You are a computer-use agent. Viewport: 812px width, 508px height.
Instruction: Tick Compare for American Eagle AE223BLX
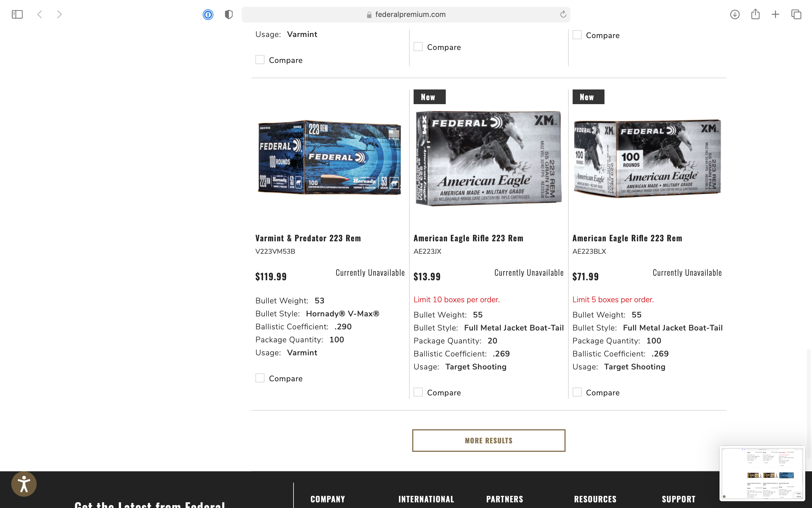(x=577, y=392)
